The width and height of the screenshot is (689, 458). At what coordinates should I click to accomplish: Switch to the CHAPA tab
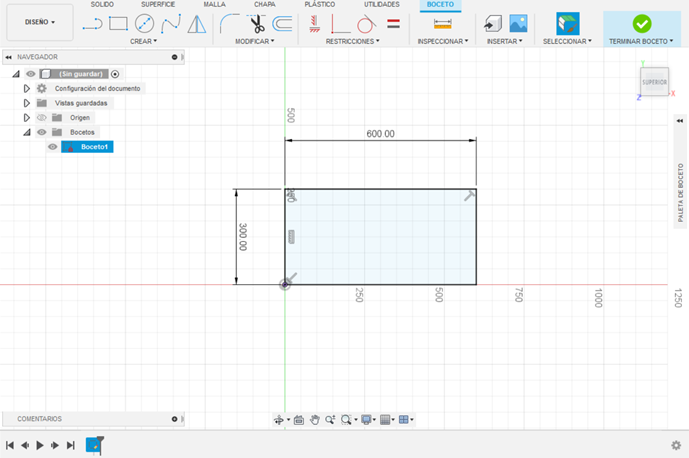(265, 4)
